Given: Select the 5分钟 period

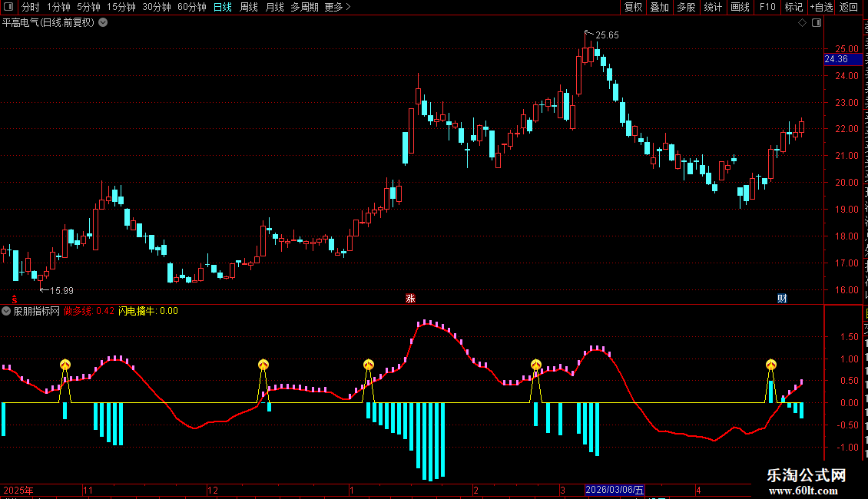Looking at the screenshot, I should (x=88, y=7).
